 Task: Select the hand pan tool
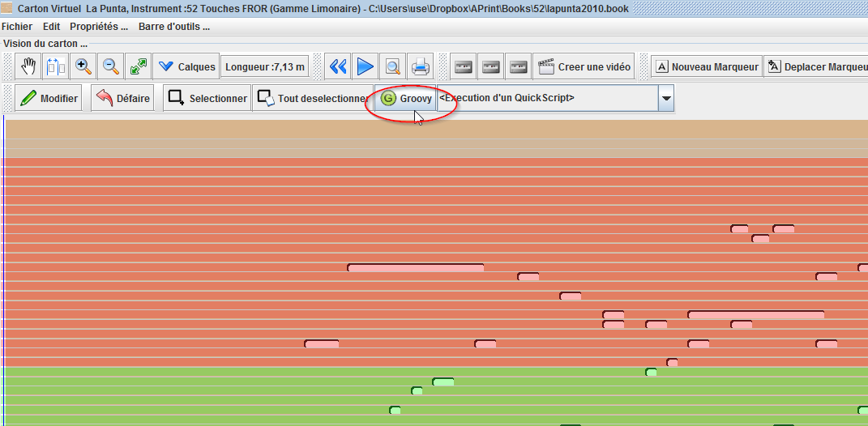28,67
